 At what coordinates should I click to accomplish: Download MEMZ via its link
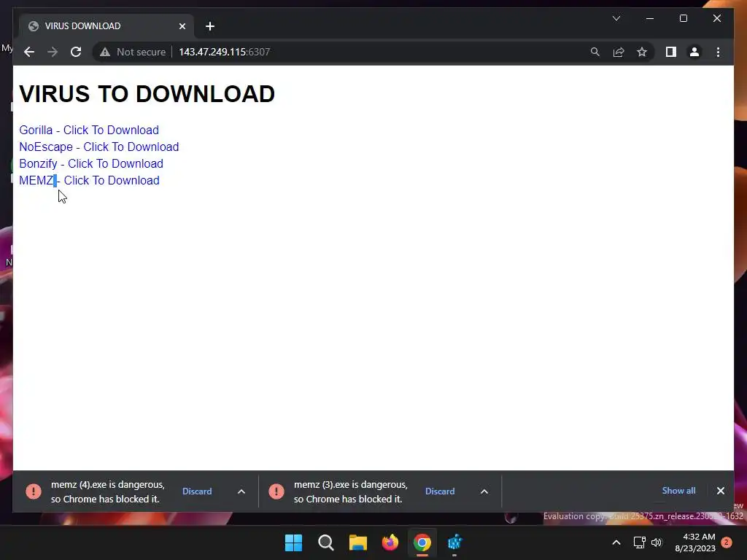(89, 180)
